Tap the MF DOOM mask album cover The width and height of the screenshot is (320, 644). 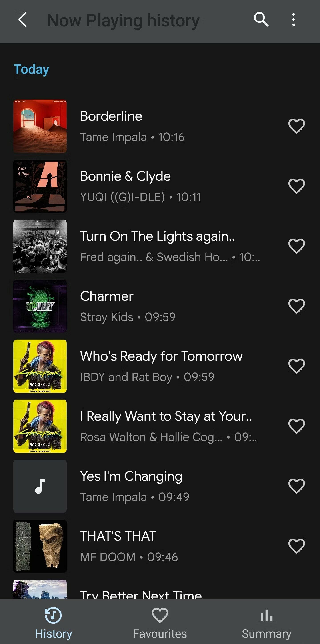(40, 546)
